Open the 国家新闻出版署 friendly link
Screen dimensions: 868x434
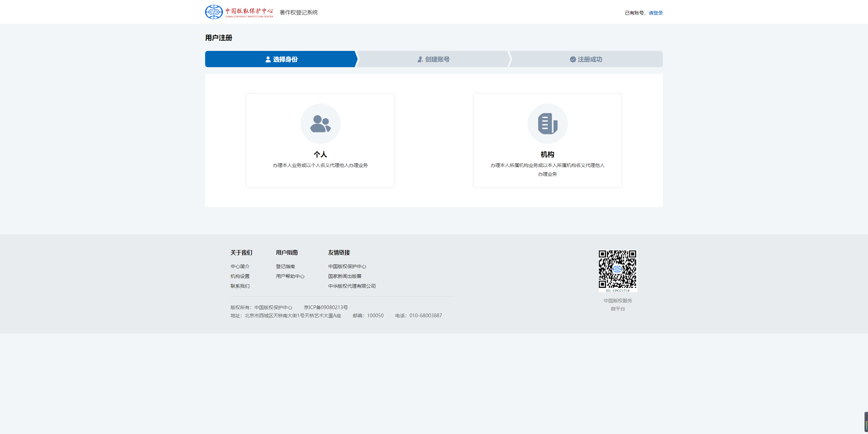tap(344, 276)
